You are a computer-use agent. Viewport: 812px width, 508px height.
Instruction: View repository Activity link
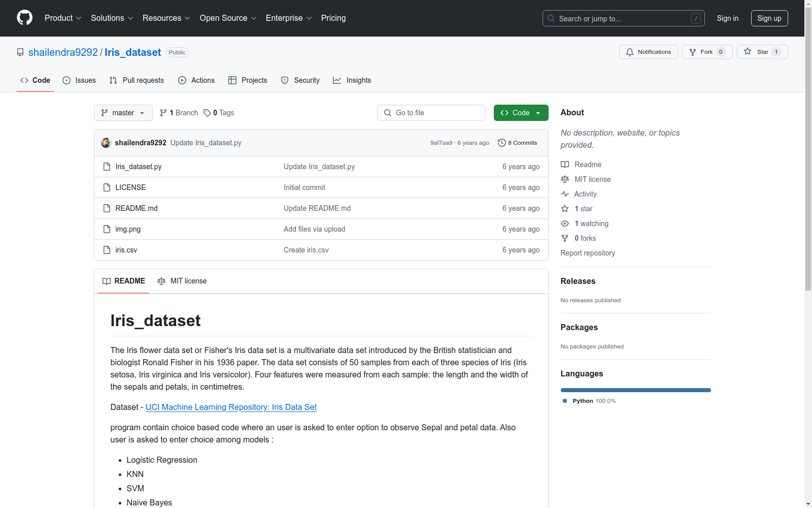(579, 194)
